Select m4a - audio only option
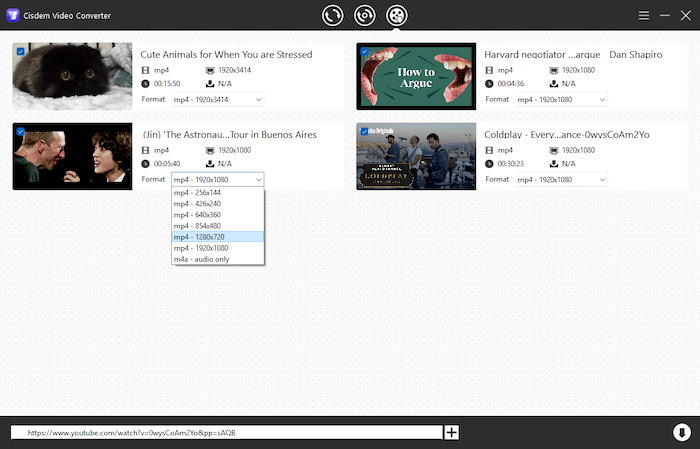Viewport: 700px width, 449px height. (x=217, y=259)
